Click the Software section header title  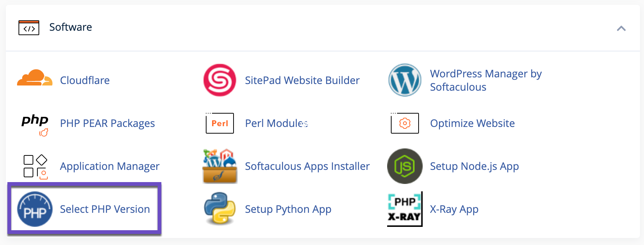coord(71,27)
